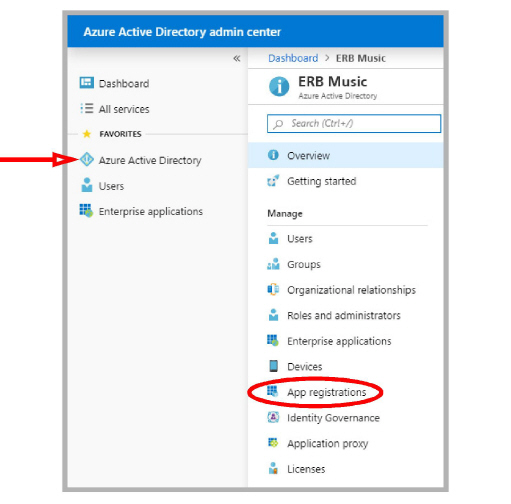Click the Dashboard icon in left sidebar
Viewport: 511px width, 504px height.
coord(87,83)
